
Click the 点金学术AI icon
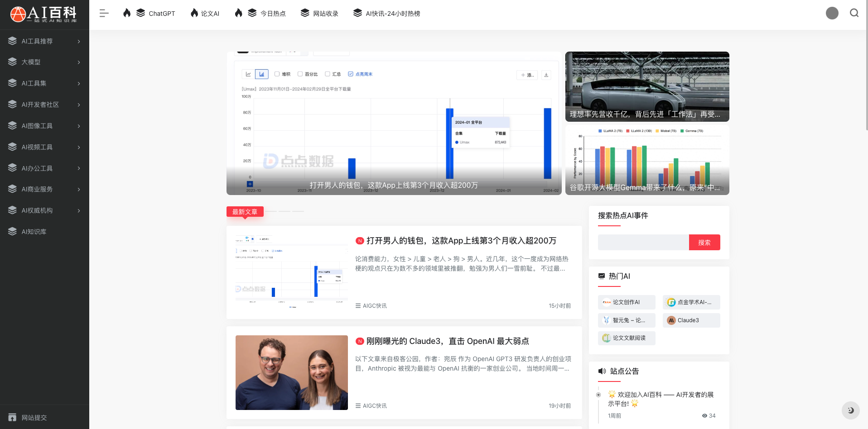click(x=671, y=302)
